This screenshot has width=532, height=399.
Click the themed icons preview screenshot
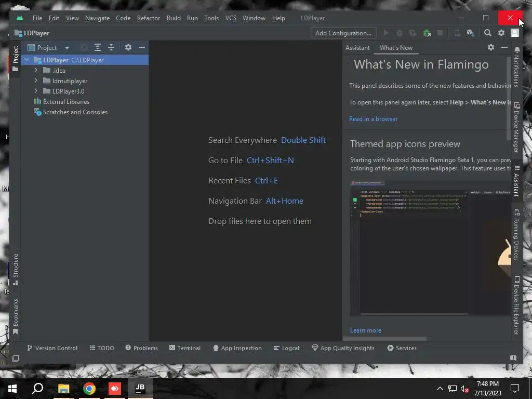[x=431, y=248]
